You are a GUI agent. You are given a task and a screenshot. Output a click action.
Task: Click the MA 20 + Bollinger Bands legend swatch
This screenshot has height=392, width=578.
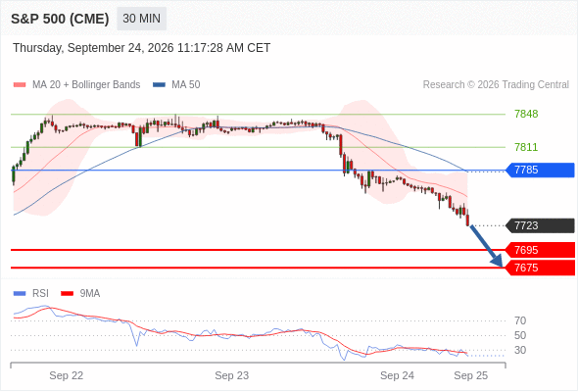pyautogui.click(x=20, y=85)
